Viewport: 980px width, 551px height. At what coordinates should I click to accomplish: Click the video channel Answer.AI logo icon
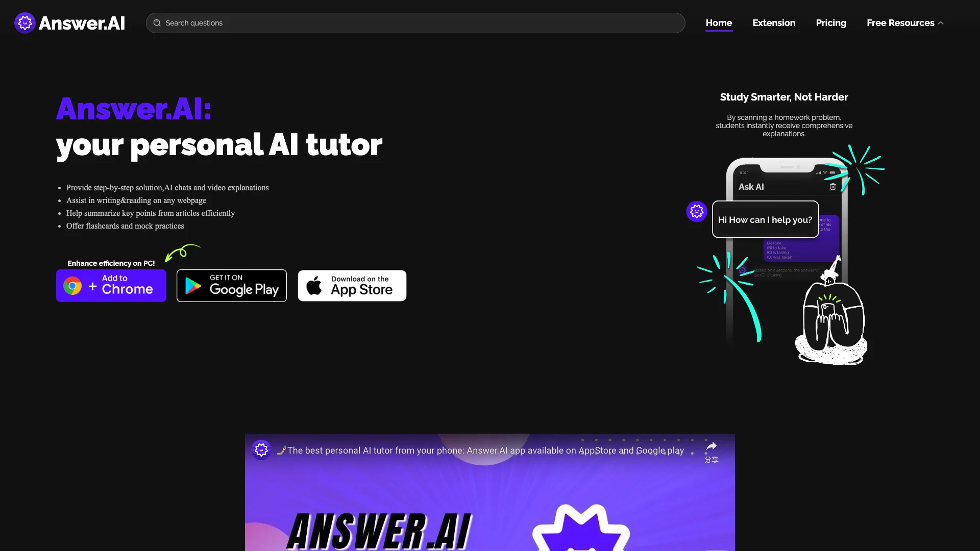(261, 449)
